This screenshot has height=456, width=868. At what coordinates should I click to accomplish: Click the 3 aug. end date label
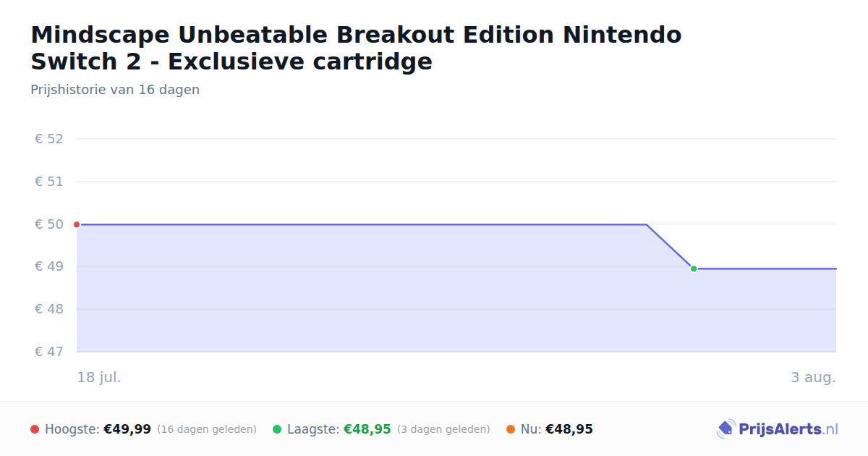(x=814, y=377)
